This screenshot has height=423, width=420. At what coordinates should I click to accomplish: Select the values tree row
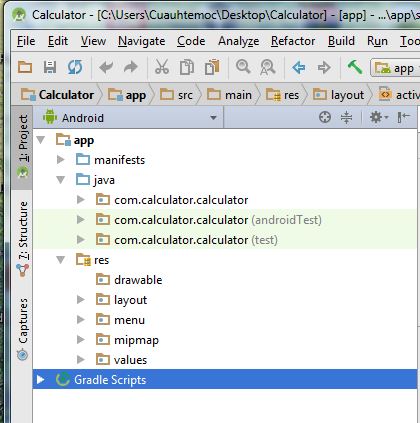tap(225, 360)
